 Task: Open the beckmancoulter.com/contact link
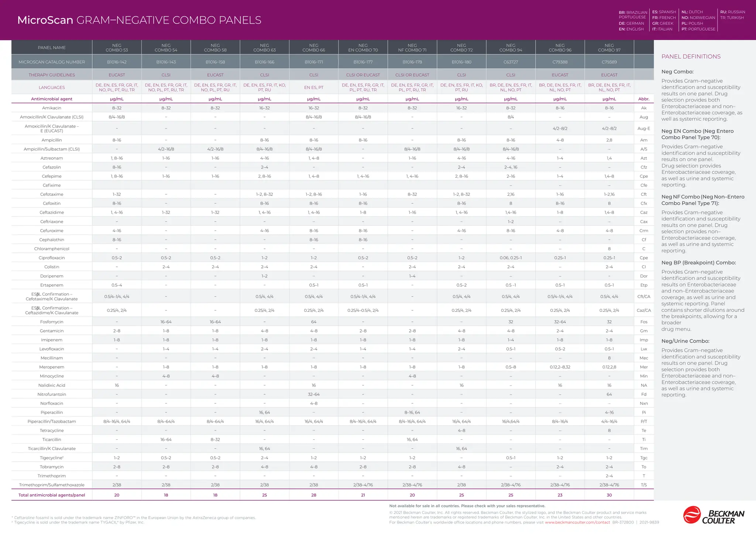pyautogui.click(x=577, y=522)
